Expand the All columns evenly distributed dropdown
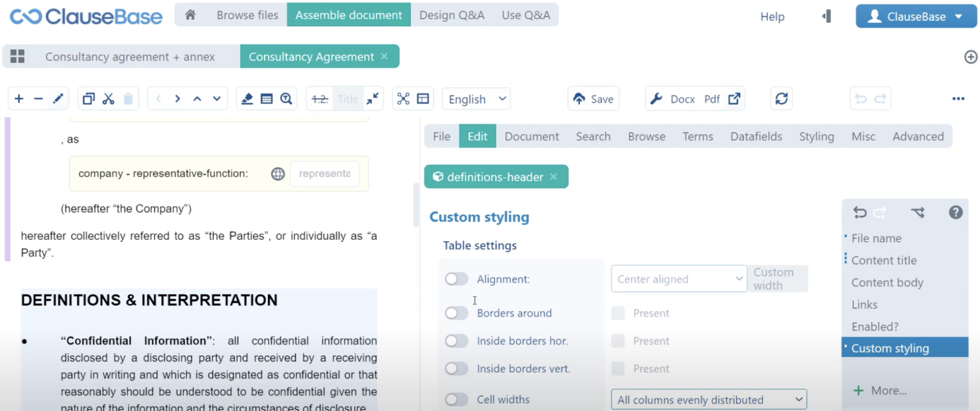The height and width of the screenshot is (411, 980). (708, 400)
